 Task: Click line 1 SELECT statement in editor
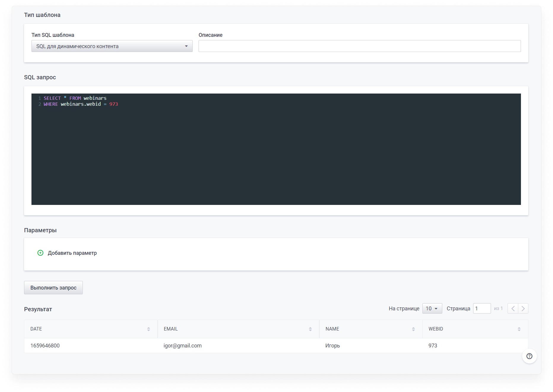pyautogui.click(x=75, y=98)
